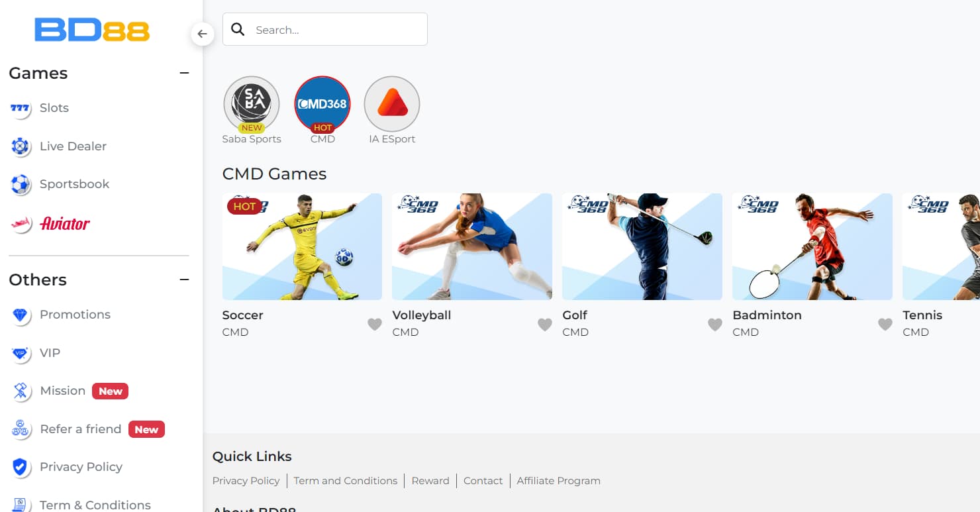Select the CMD368 provider icon
This screenshot has height=512, width=980.
322,104
